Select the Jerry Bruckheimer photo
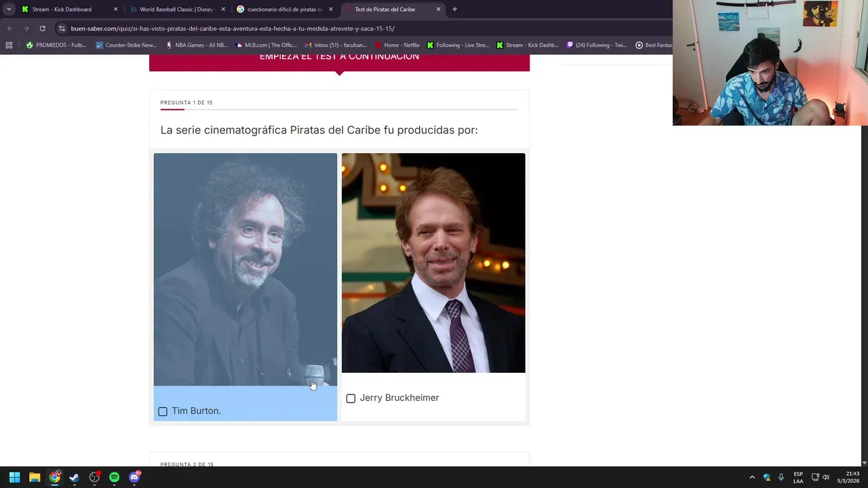The image size is (868, 488). pyautogui.click(x=433, y=263)
